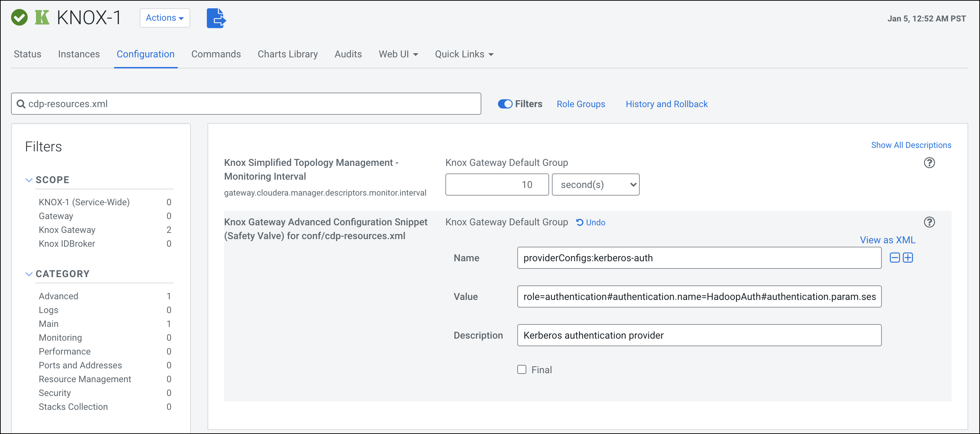Open the Charts Library tab
Screen dimensions: 980x434
pyautogui.click(x=288, y=54)
